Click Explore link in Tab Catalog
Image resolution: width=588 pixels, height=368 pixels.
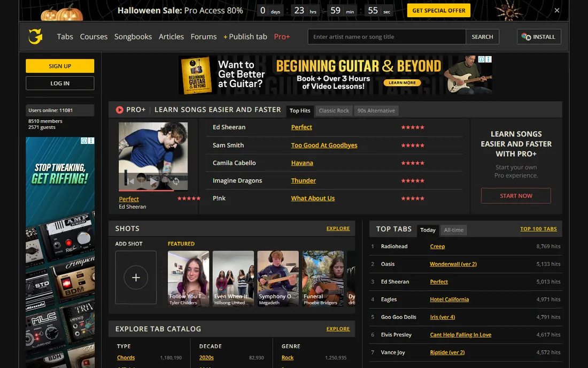[x=338, y=329]
